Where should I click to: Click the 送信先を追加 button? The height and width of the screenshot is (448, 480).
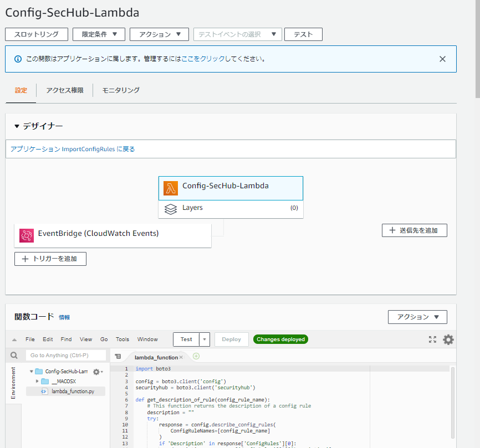415,230
